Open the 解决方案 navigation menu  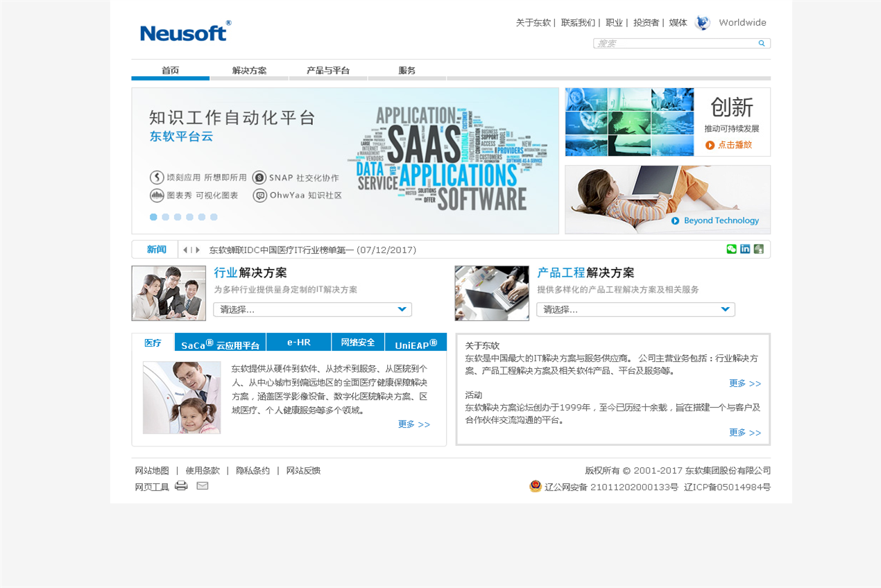249,71
